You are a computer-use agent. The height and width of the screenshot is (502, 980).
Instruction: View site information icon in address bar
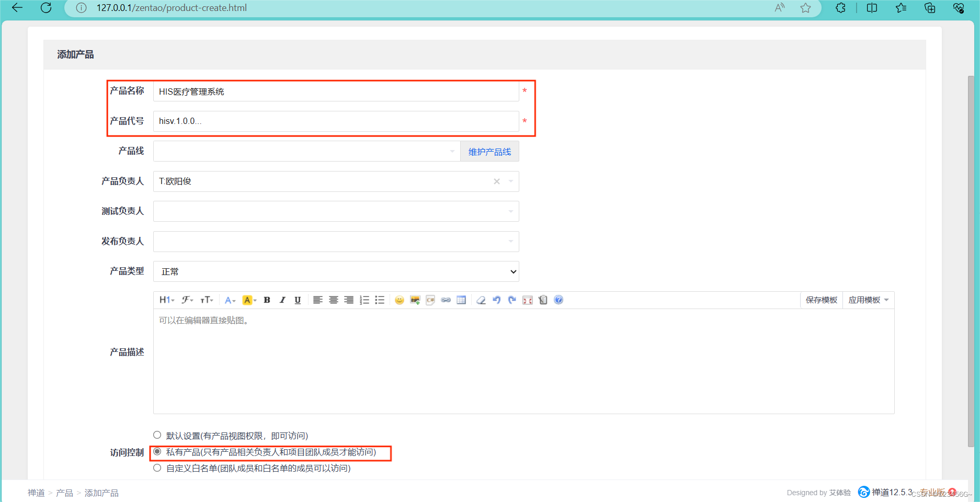[x=81, y=8]
